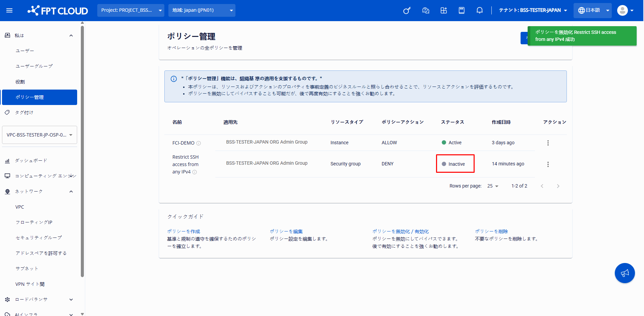Screen dimensions: 644x316
Task: Click the announcement megaphone button
Action: click(625, 273)
